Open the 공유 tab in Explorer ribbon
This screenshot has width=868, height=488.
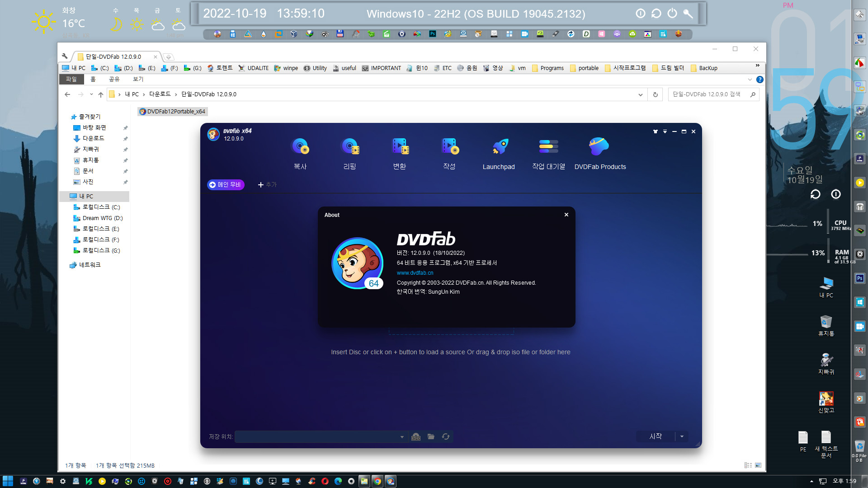114,79
